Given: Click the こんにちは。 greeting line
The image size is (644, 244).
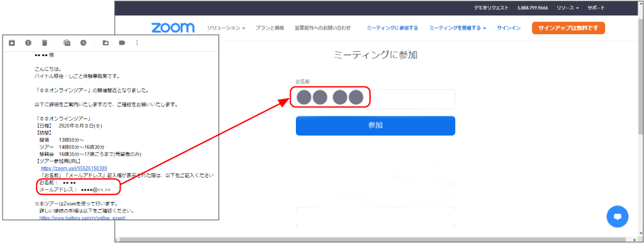Looking at the screenshot, I should pyautogui.click(x=48, y=68).
